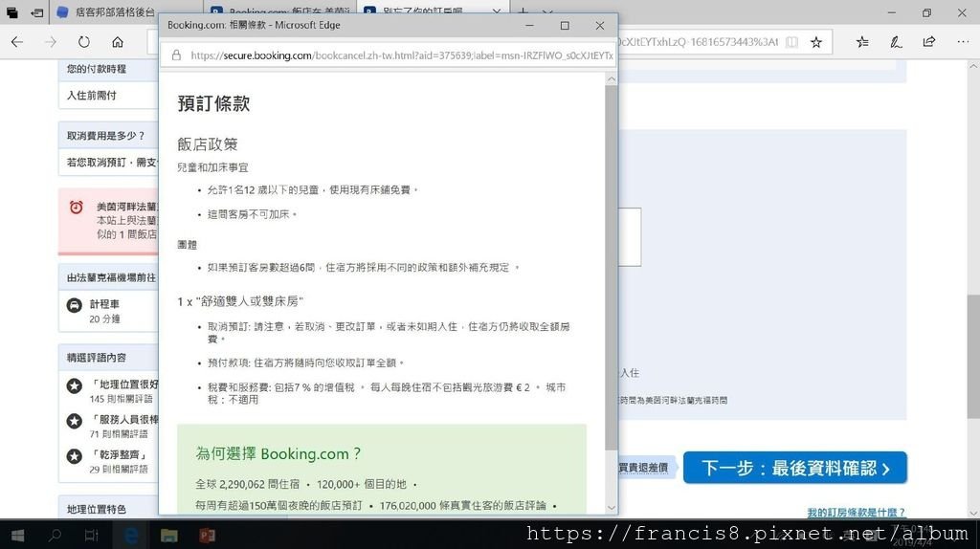
Task: Open a new tab with plus button
Action: (x=523, y=11)
